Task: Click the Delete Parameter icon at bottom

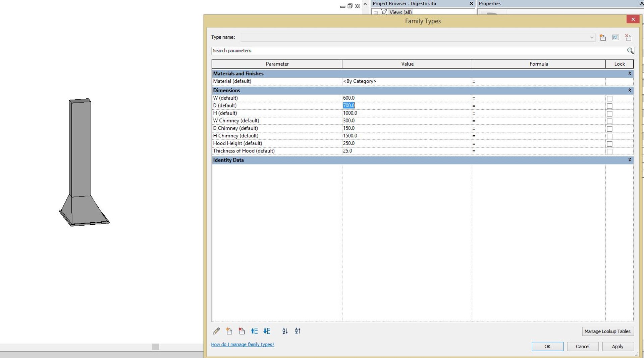Action: pos(241,331)
